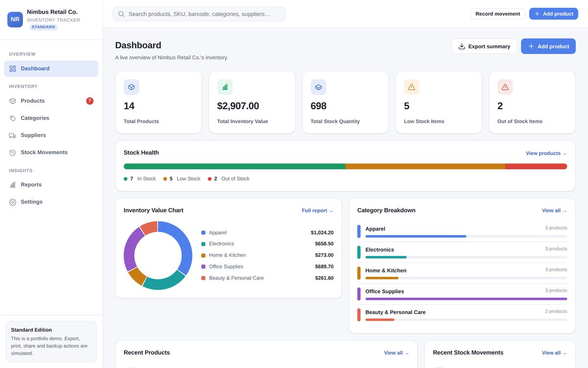The image size is (588, 368).
Task: Open Reports under Insights
Action: [51, 185]
